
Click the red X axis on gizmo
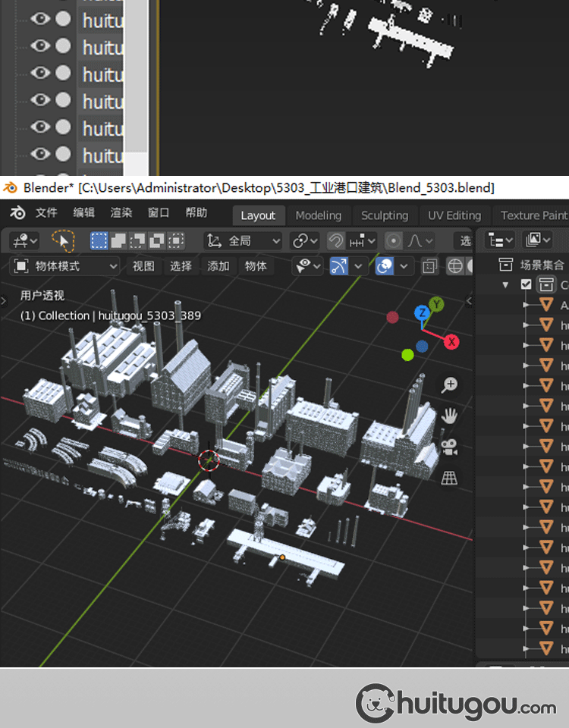click(x=451, y=342)
